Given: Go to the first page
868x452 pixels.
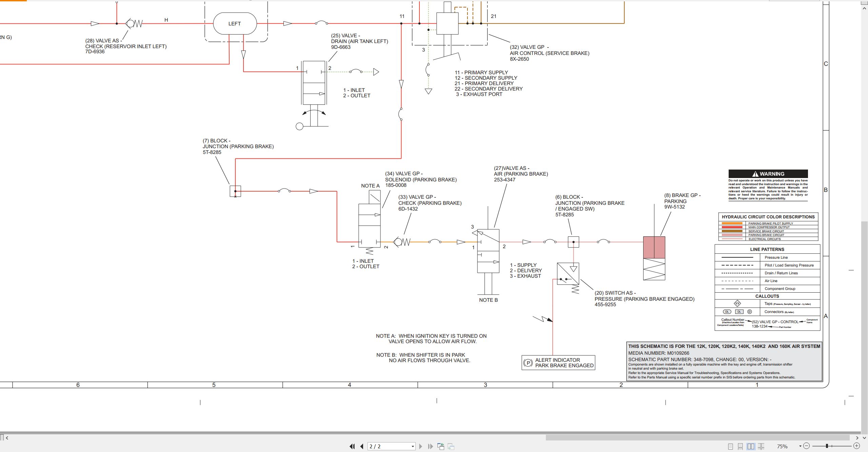Looking at the screenshot, I should click(352, 446).
